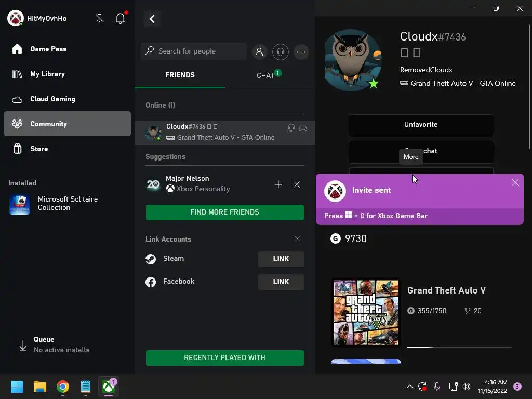Dismiss the Major Nelson suggestion

click(x=297, y=184)
